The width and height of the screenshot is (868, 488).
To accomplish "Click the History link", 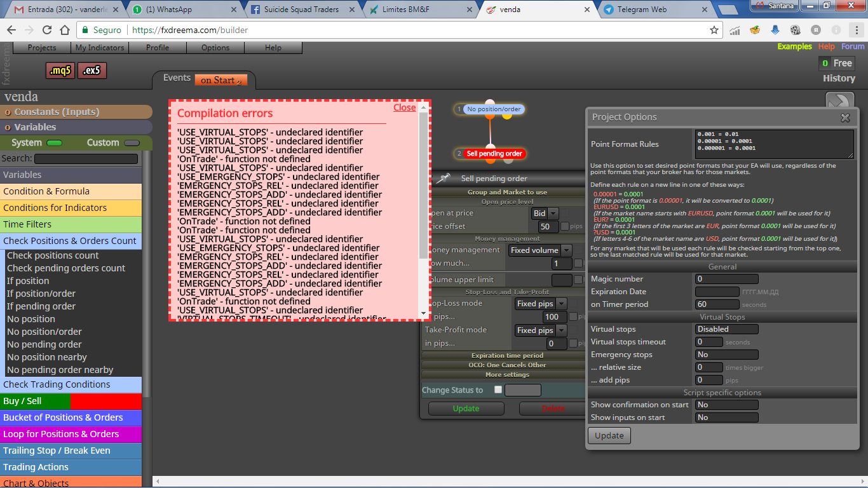I will pyautogui.click(x=839, y=78).
